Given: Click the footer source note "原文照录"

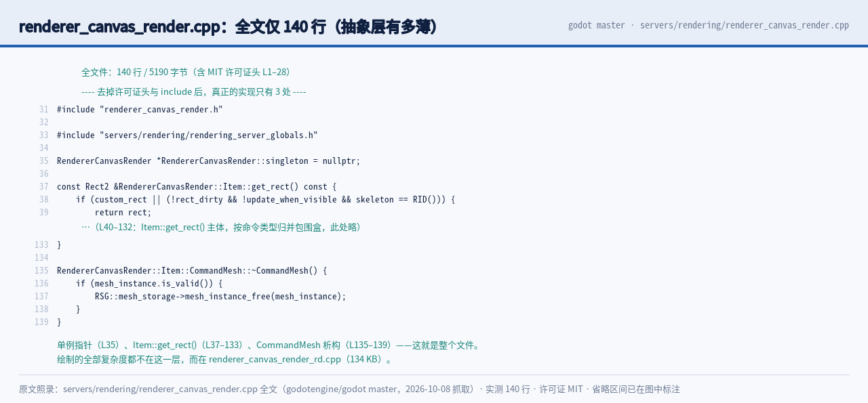Looking at the screenshot, I should click(x=349, y=389).
